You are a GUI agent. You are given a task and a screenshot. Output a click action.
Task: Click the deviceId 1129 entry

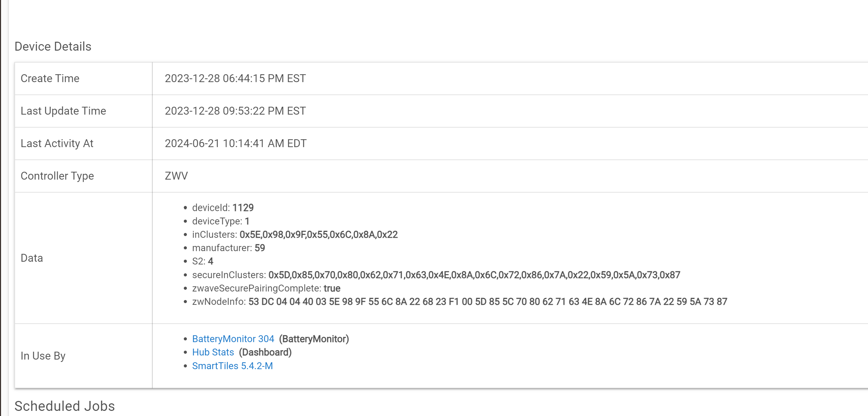[223, 208]
